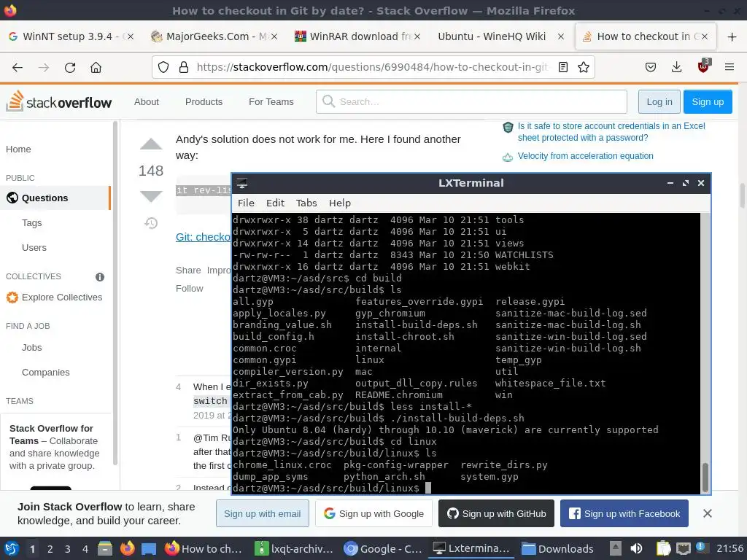
Task: Launch the file manager taskbar icon
Action: pos(105,548)
